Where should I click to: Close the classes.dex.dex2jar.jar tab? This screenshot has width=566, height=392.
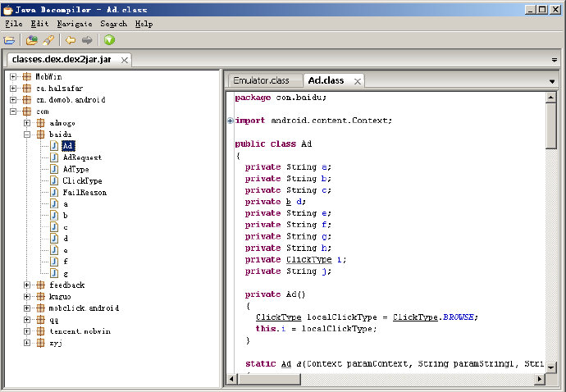124,60
